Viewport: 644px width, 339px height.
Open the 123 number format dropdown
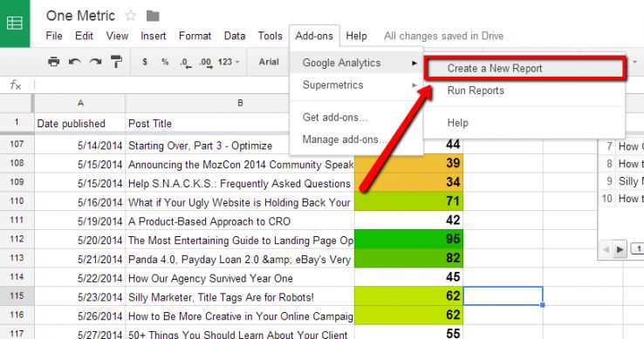pyautogui.click(x=229, y=62)
